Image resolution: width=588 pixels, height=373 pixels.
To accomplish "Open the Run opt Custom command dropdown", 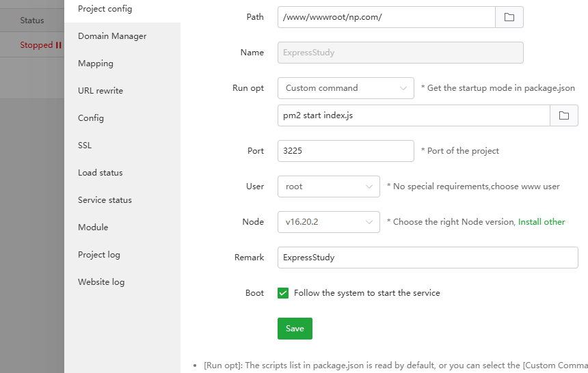I will point(345,88).
